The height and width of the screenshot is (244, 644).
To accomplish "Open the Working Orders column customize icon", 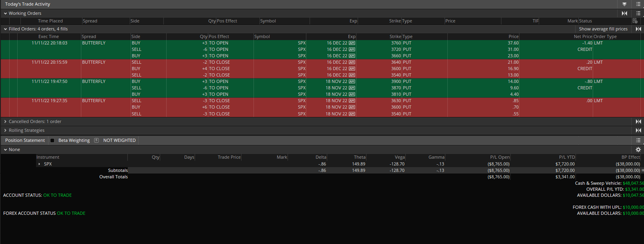I will pos(635,21).
